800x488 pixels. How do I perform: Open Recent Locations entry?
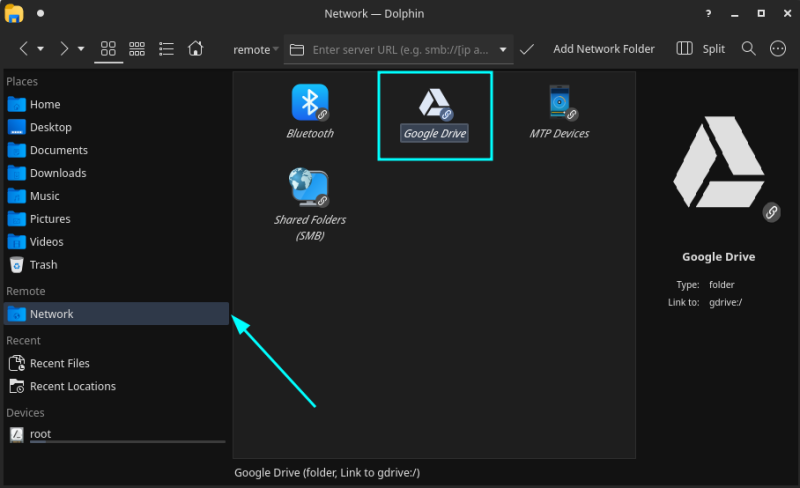click(116, 386)
